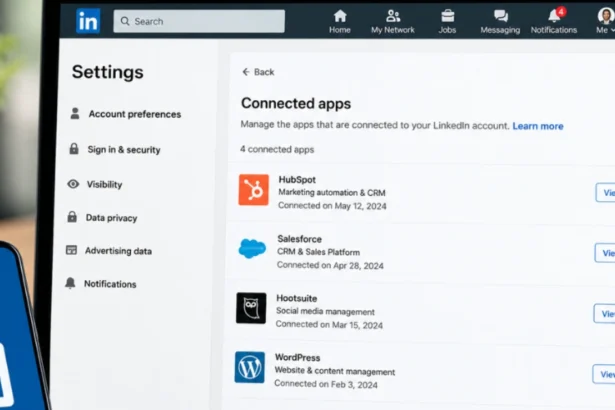The image size is (615, 410).
Task: Click 'Connected on Feb 3, 2024' text
Action: coord(326,384)
